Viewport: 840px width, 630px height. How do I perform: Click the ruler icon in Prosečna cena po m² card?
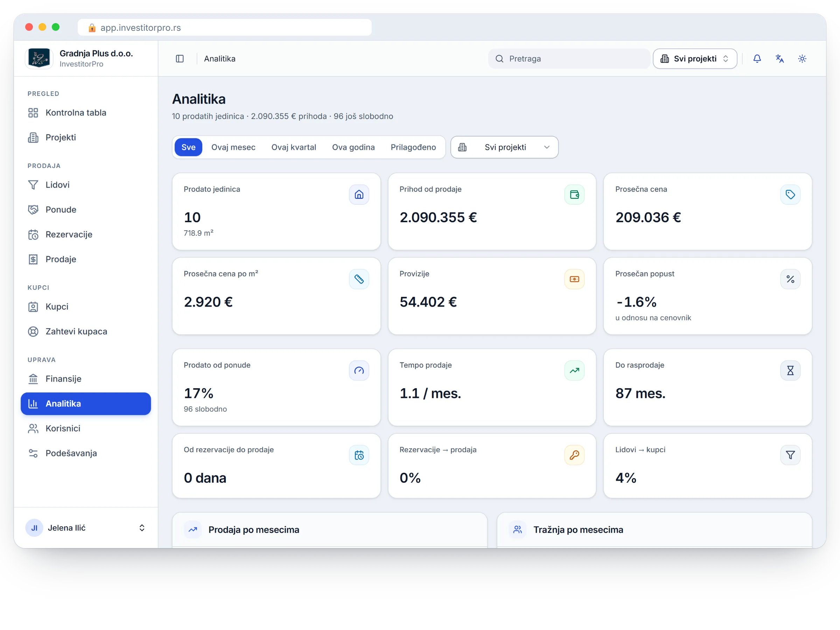tap(359, 279)
